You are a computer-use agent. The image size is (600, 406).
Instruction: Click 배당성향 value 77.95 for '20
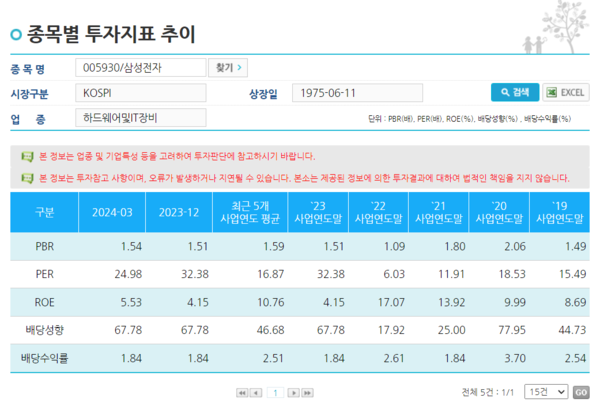[512, 330]
